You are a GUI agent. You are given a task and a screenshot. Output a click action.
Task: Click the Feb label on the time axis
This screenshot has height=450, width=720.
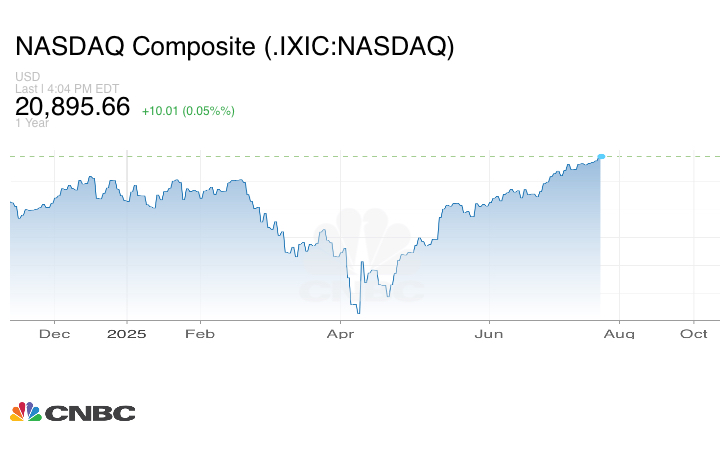(x=201, y=333)
